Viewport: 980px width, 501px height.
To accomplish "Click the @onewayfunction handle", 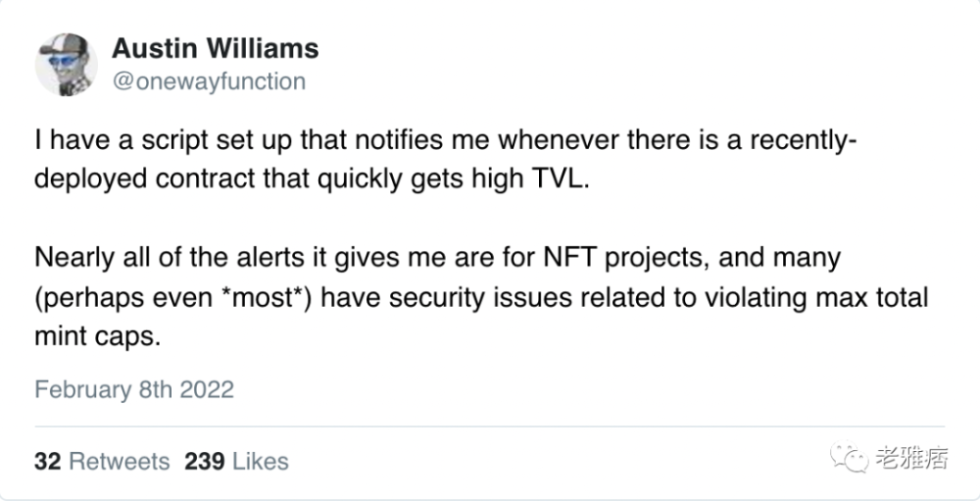I will click(x=209, y=81).
